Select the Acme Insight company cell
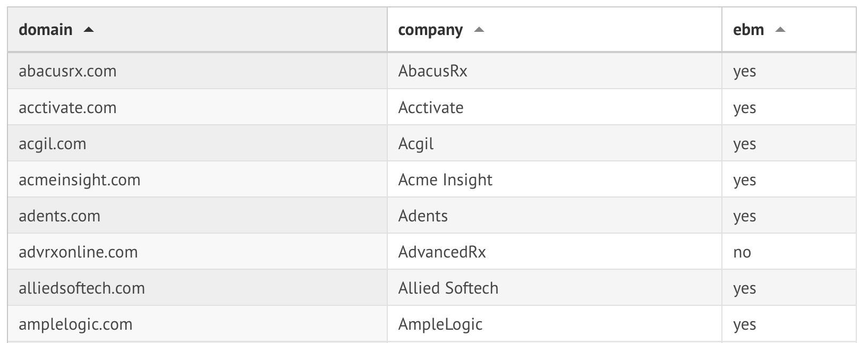The image size is (868, 343). [445, 180]
